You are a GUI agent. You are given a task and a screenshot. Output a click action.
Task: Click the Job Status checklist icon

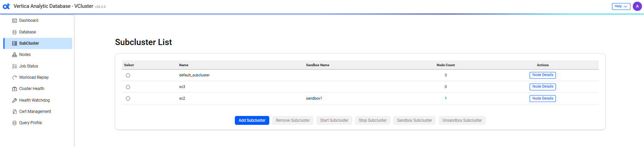(15, 66)
